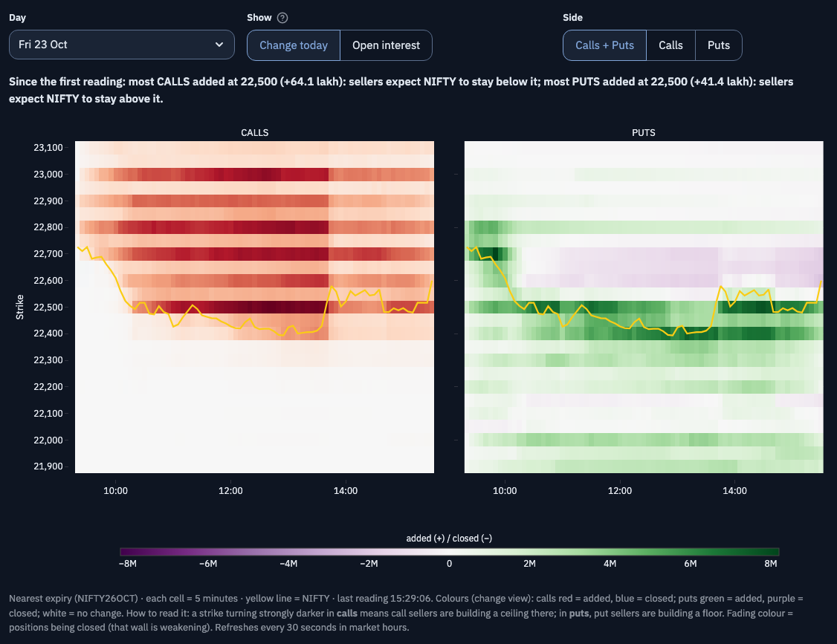
Task: Click the Nearest expiry footnote text
Action: click(x=406, y=613)
